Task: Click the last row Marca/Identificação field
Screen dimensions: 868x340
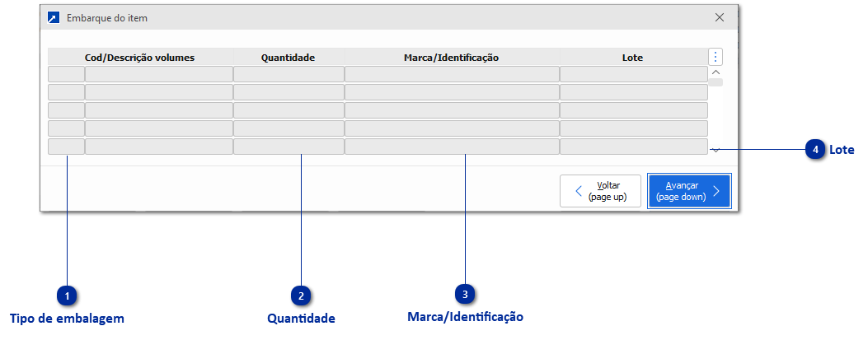Action: point(452,147)
